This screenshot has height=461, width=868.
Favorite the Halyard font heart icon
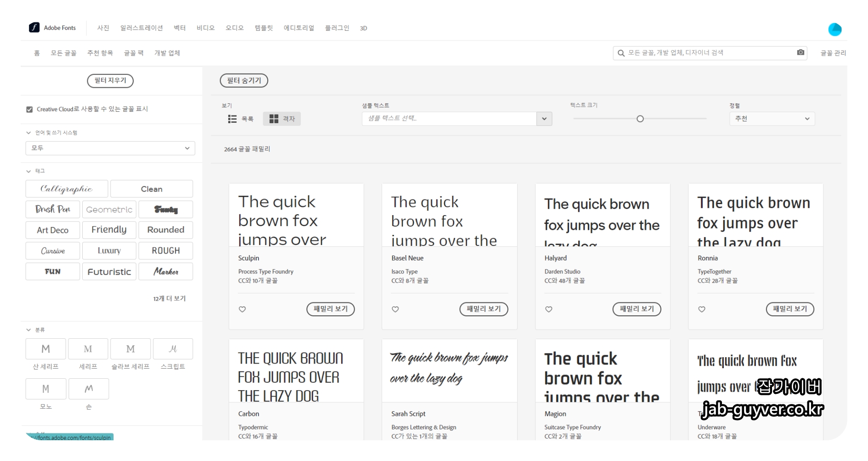[549, 309]
